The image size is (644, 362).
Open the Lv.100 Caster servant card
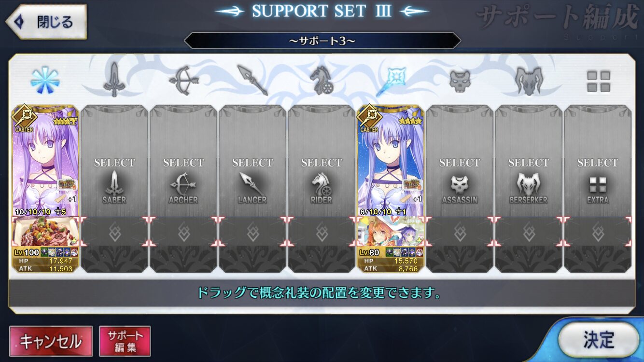(x=45, y=161)
